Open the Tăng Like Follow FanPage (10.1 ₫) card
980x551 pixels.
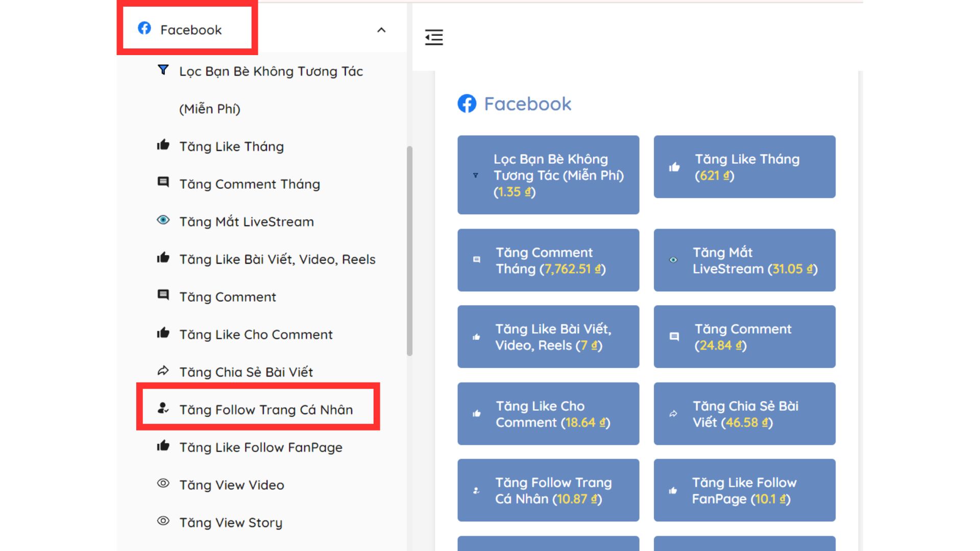[x=744, y=490]
